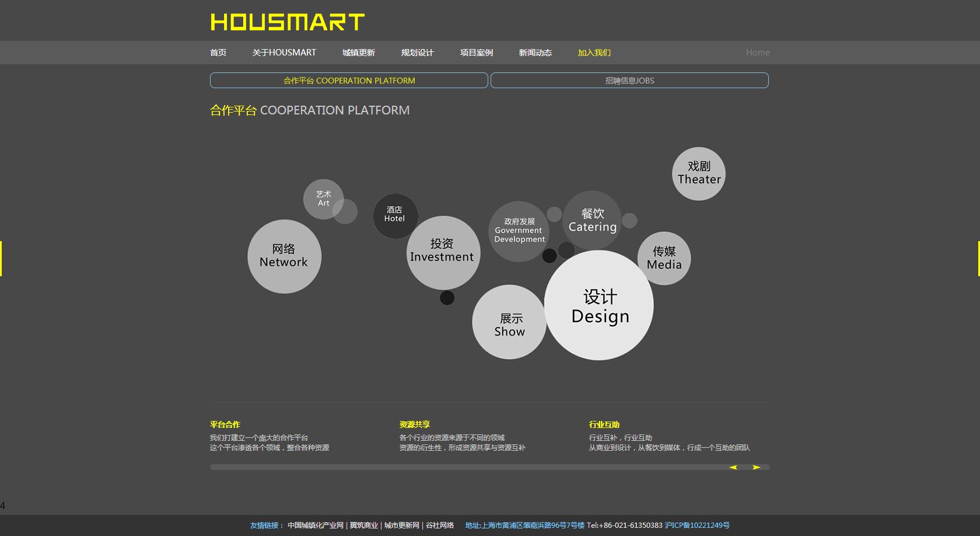This screenshot has width=980, height=536.
Task: Open the Catering bubble
Action: 592,220
